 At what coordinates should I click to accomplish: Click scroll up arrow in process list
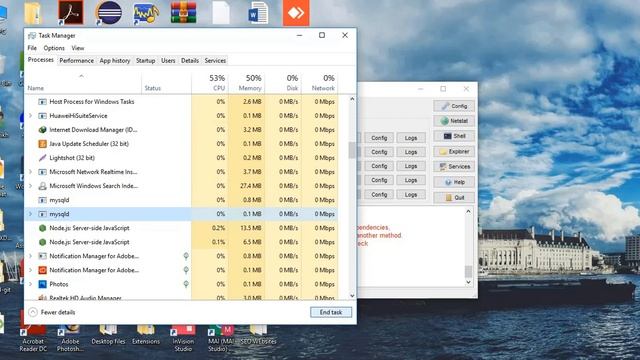[x=352, y=99]
